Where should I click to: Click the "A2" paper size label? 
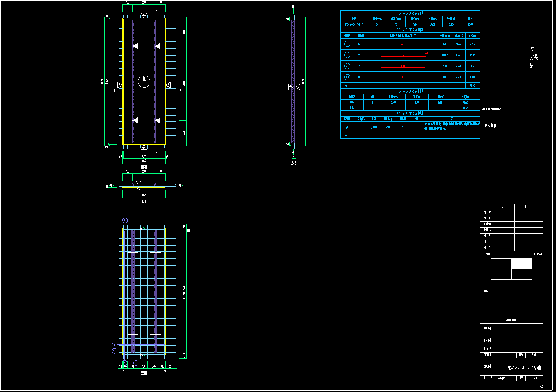tap(541, 386)
